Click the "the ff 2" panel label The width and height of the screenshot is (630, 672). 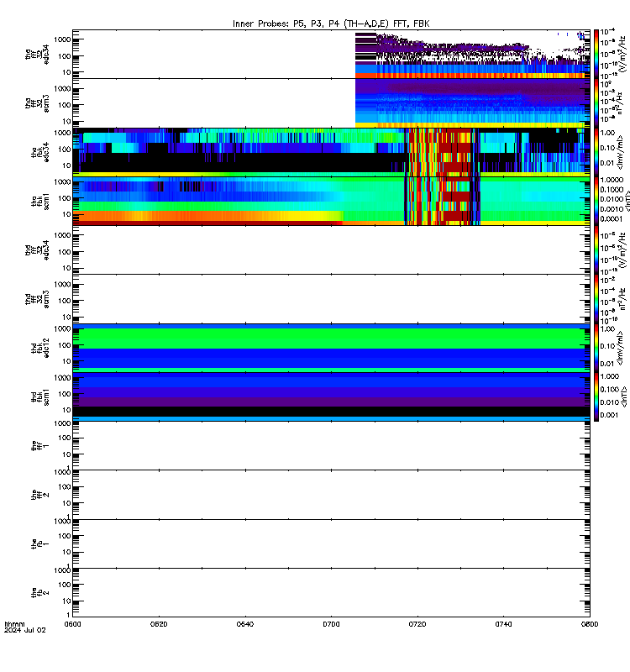[40, 495]
